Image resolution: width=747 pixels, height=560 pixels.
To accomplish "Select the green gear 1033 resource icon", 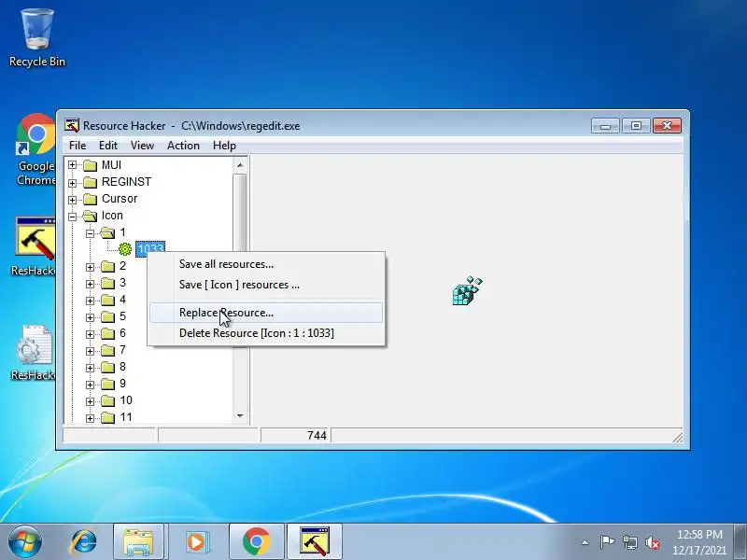I will (125, 248).
